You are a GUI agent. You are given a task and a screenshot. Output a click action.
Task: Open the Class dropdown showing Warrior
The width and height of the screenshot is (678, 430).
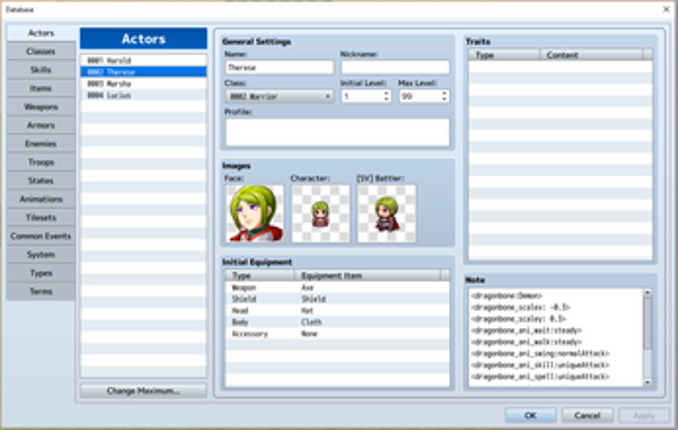279,96
